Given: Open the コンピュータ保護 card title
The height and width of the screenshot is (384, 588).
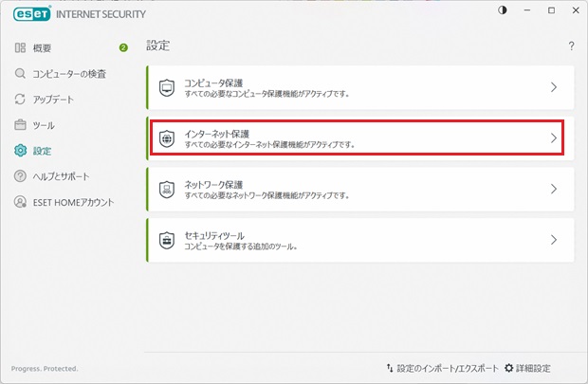Looking at the screenshot, I should [x=213, y=82].
